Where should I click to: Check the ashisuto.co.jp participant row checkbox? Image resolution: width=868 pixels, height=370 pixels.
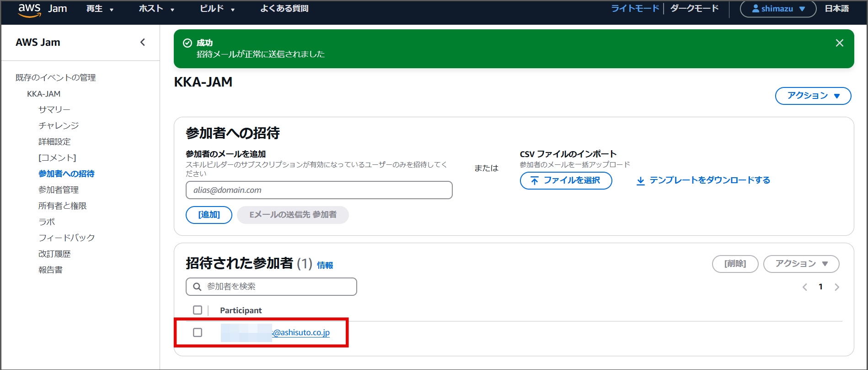pos(198,332)
